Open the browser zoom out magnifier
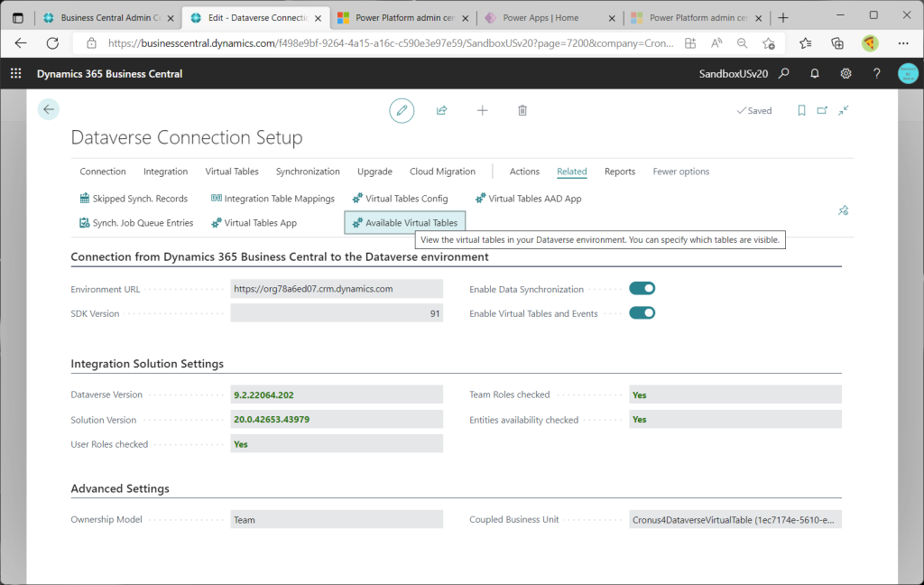The image size is (924, 585). (x=743, y=43)
